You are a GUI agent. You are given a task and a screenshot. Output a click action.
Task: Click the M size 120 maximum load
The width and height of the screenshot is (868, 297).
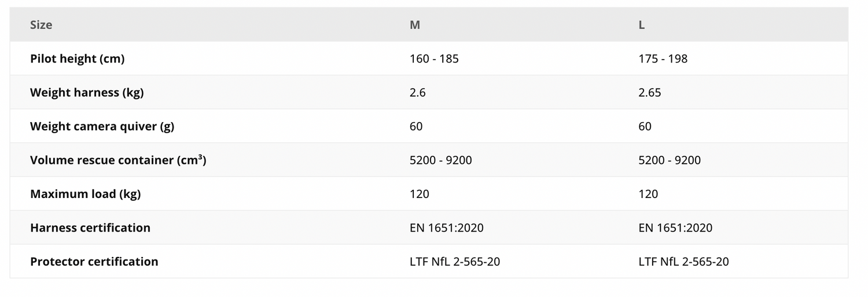(419, 194)
